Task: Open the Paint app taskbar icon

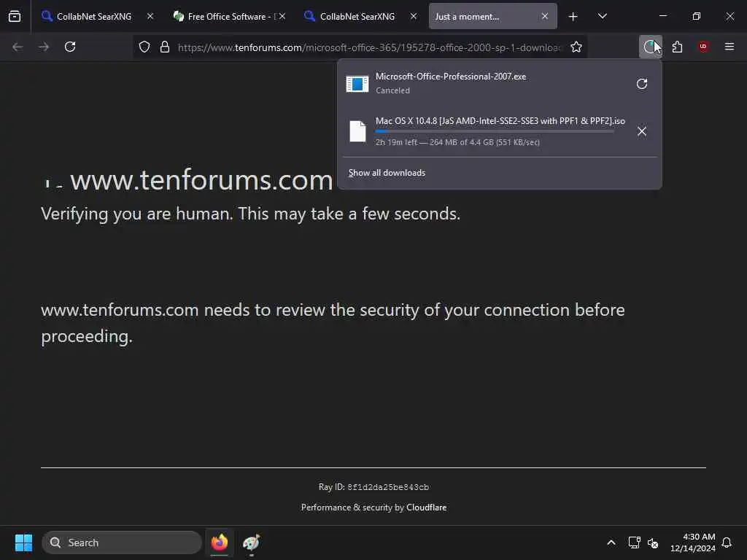Action: 251,542
